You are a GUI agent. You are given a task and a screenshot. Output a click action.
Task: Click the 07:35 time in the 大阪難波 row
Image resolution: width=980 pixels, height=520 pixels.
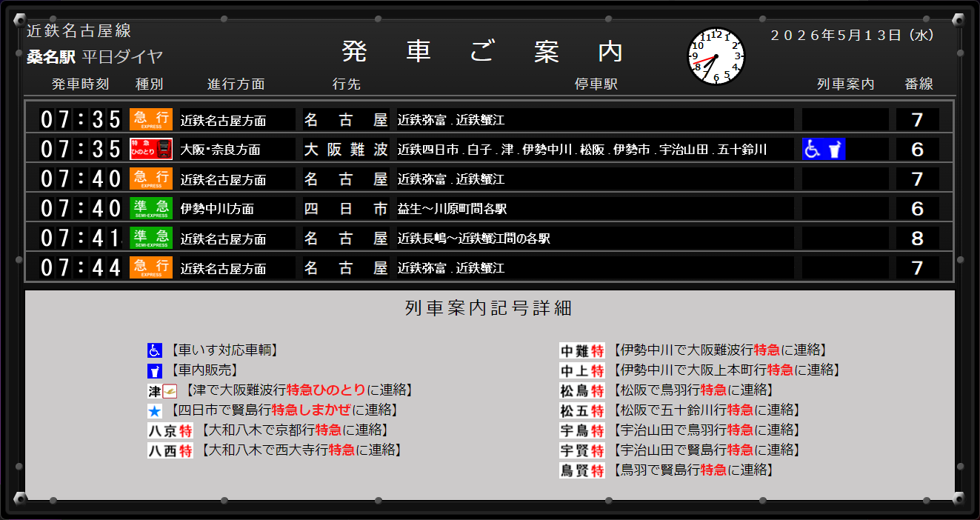pyautogui.click(x=80, y=149)
